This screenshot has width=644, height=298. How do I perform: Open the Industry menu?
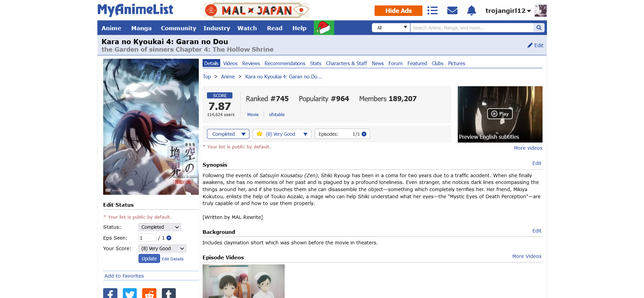tap(217, 28)
